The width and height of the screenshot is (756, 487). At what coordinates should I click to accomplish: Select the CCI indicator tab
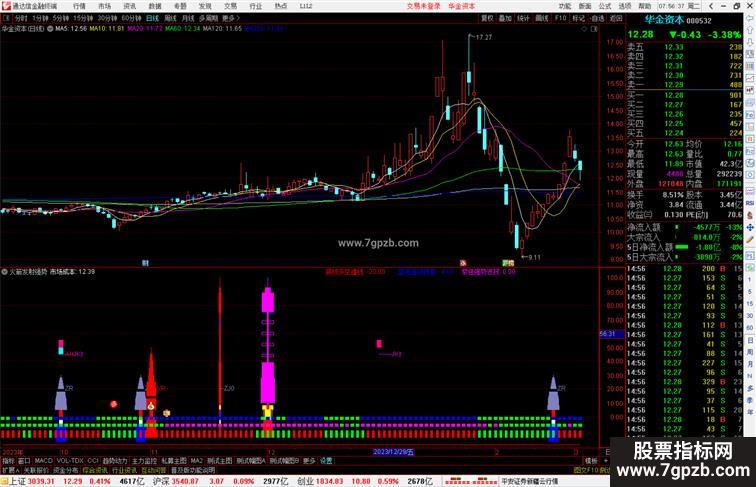93,461
